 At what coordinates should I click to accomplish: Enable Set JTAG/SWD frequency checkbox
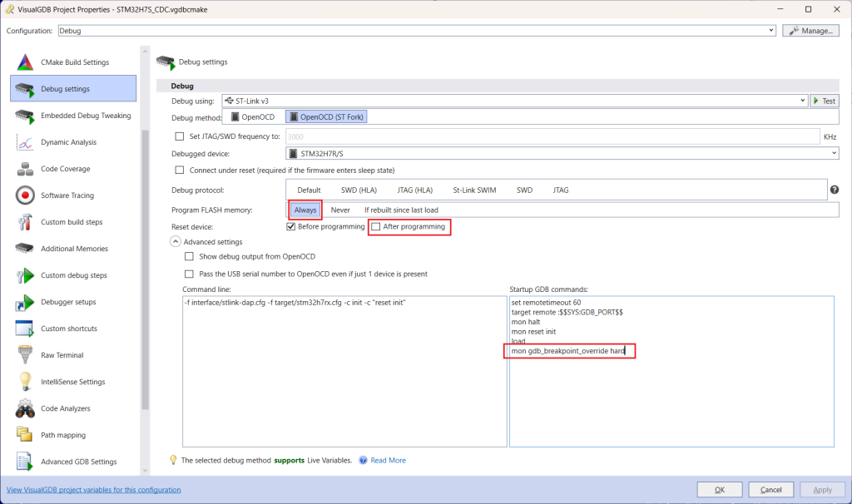[180, 136]
